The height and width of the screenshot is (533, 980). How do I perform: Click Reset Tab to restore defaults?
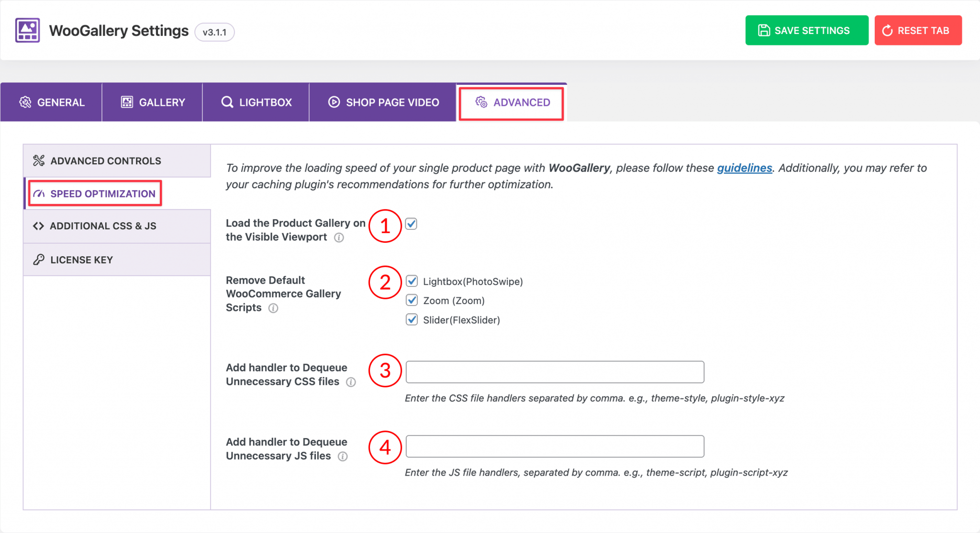[x=918, y=30]
